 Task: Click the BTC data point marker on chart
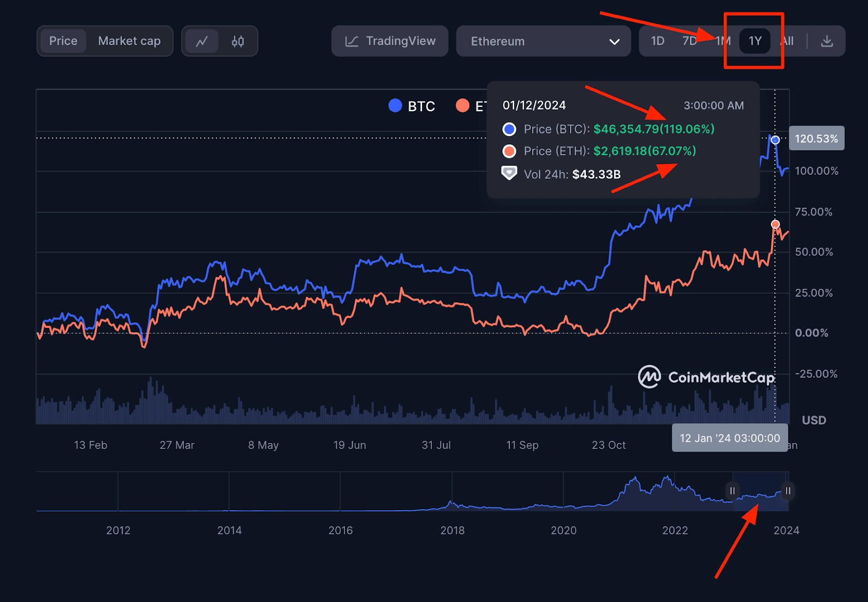pyautogui.click(x=775, y=140)
